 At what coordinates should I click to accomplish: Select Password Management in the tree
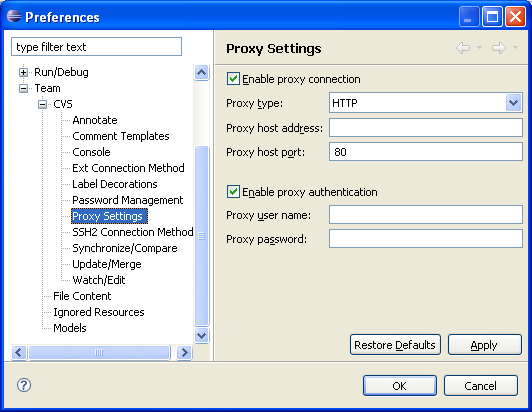[128, 200]
